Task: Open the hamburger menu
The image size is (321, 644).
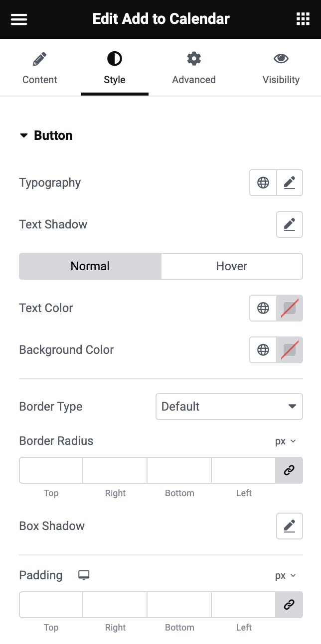Action: [x=19, y=19]
